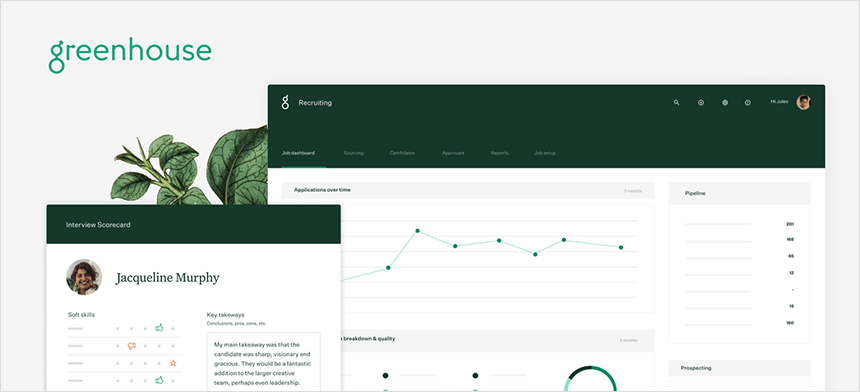Viewport: 860px width, 392px height.
Task: Click pipeline value 65
Action: [x=791, y=256]
